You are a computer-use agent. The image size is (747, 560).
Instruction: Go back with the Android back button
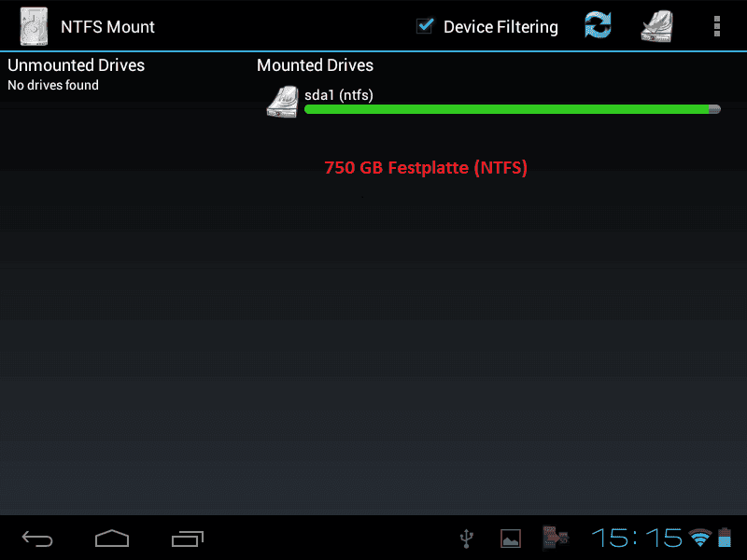tap(37, 539)
